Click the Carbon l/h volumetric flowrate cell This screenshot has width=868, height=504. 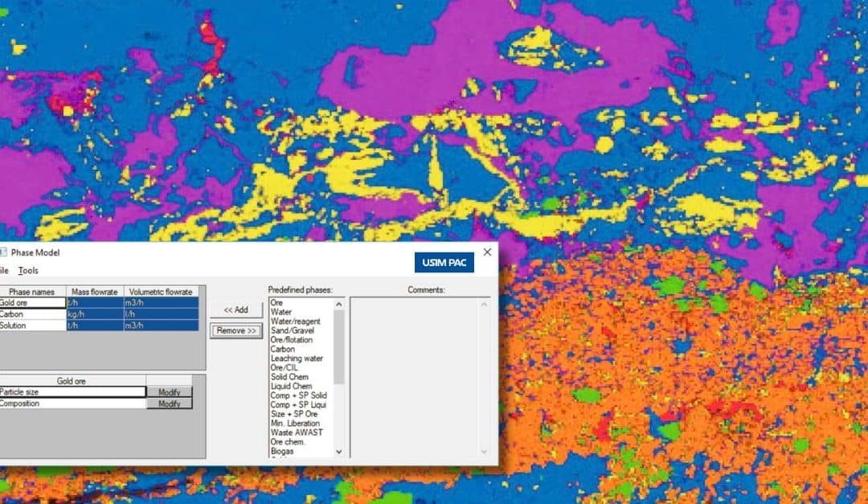pos(161,314)
